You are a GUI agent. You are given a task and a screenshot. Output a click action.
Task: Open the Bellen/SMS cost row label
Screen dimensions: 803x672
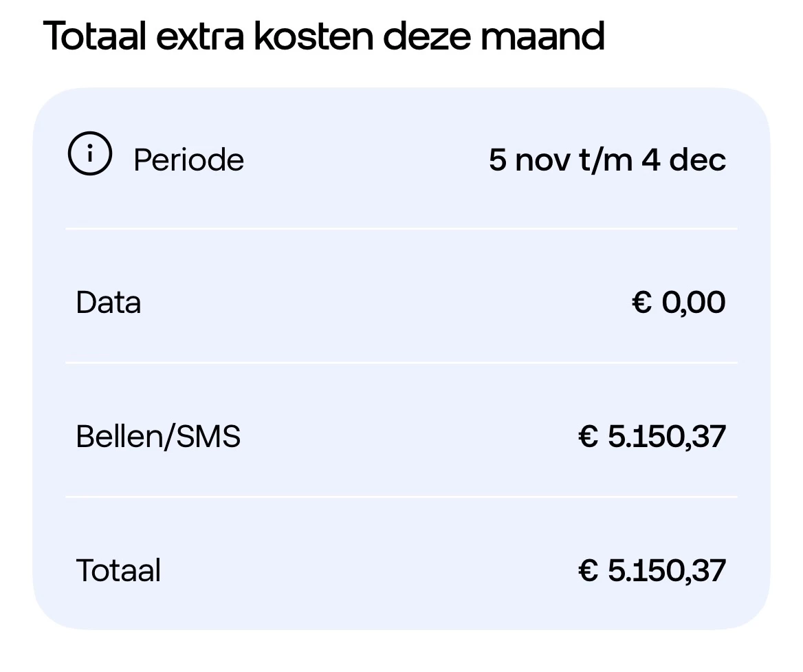158,437
